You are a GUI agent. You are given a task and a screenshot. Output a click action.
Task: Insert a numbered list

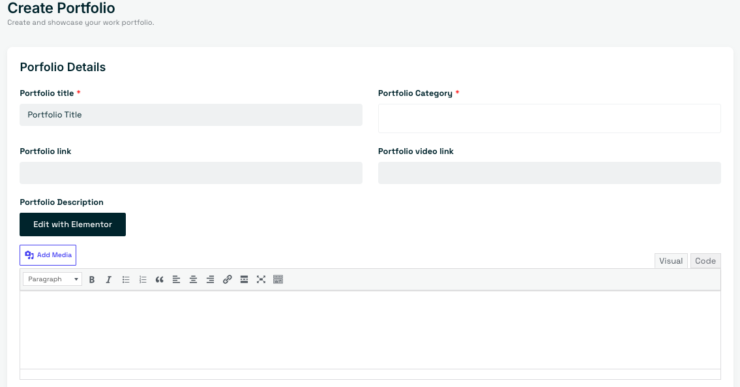pyautogui.click(x=143, y=279)
